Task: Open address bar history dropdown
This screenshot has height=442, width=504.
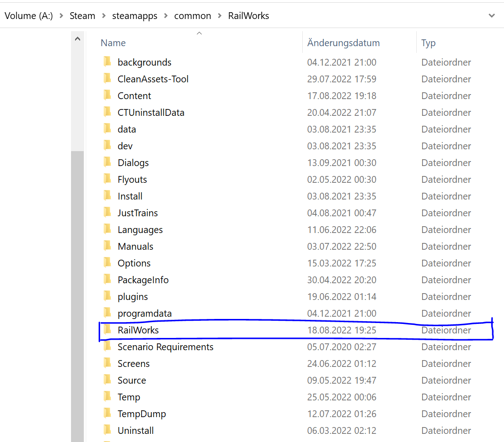Action: point(491,15)
